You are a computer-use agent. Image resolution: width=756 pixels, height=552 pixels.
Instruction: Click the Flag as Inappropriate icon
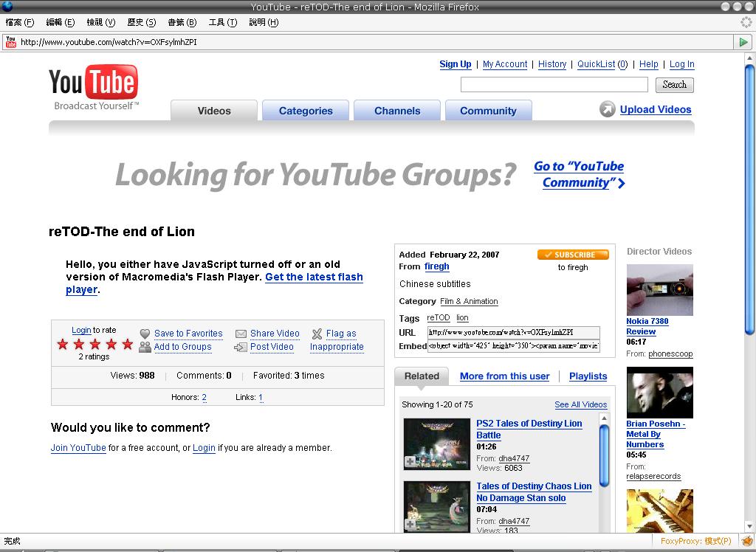pos(317,334)
